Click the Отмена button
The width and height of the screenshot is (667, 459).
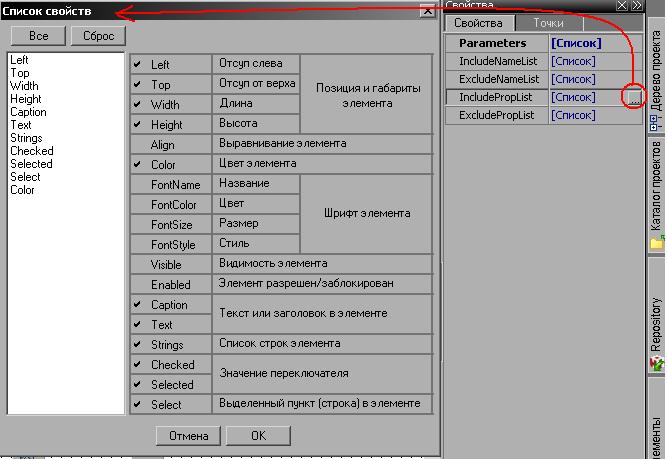[x=188, y=436]
